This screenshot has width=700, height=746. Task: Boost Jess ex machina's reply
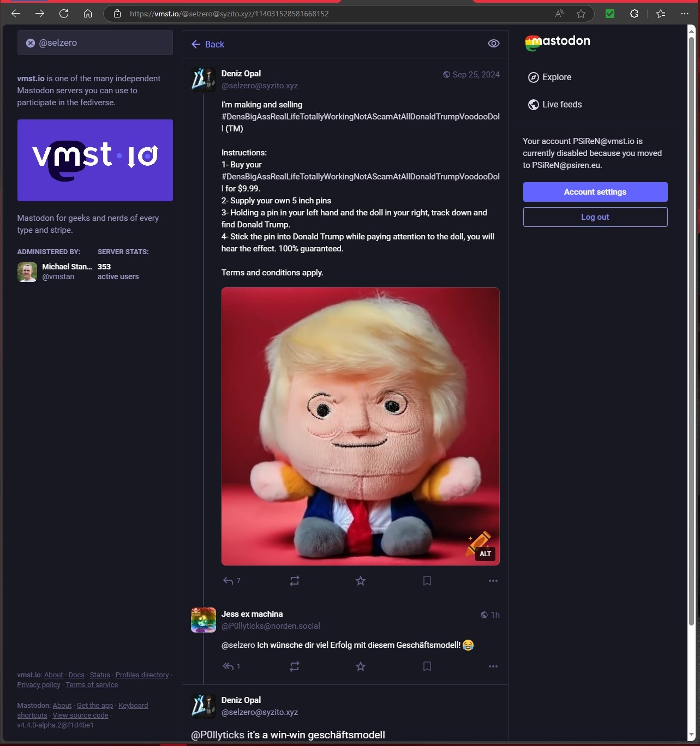295,666
